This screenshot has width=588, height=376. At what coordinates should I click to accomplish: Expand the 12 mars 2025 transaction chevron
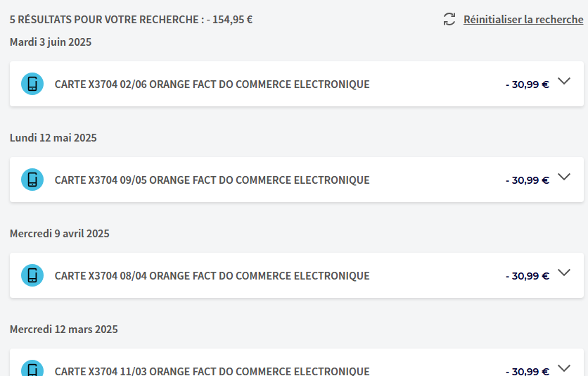click(x=563, y=368)
